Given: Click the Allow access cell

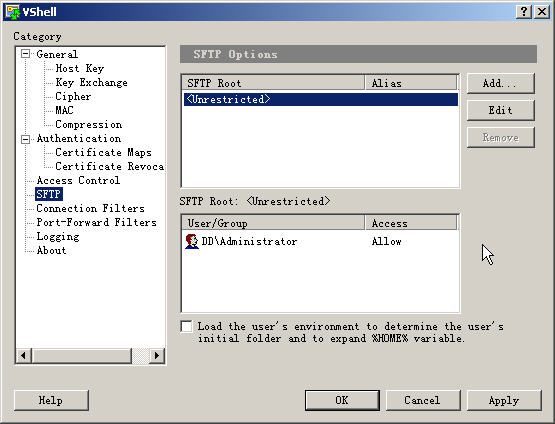Looking at the screenshot, I should tap(387, 241).
